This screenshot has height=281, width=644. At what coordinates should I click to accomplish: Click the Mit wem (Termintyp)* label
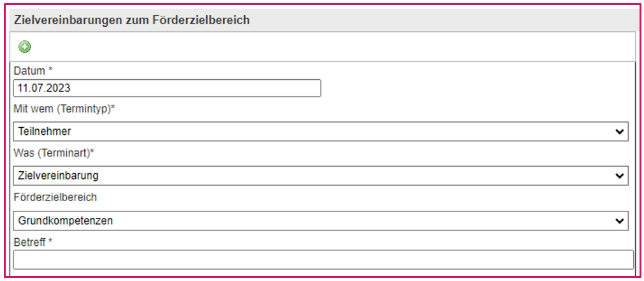pos(64,110)
